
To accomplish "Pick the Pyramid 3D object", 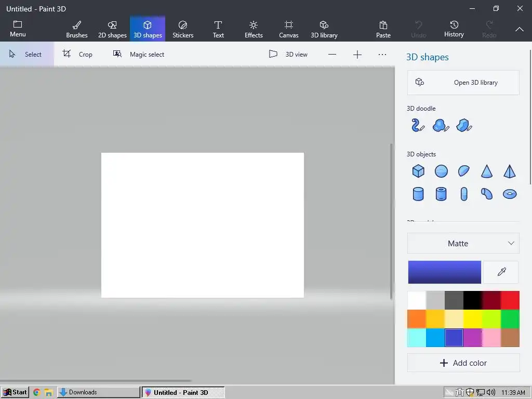I will point(510,171).
